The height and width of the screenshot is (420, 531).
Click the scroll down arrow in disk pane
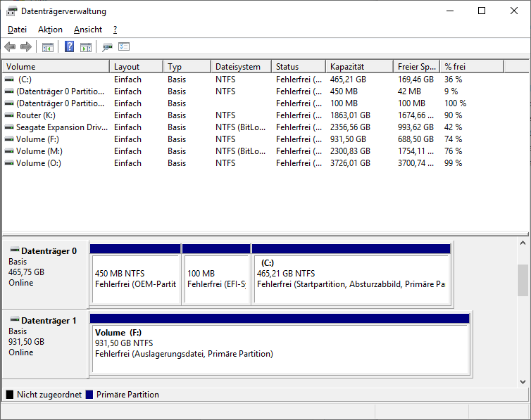tap(523, 382)
